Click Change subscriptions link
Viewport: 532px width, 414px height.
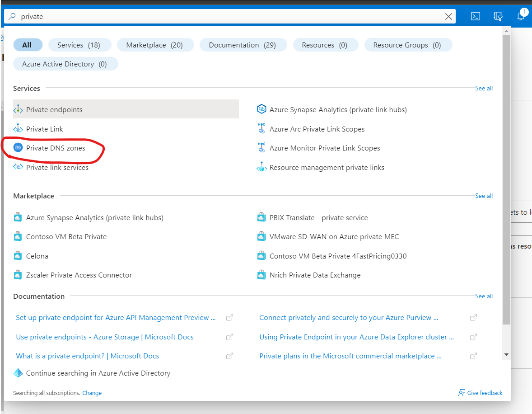point(92,393)
